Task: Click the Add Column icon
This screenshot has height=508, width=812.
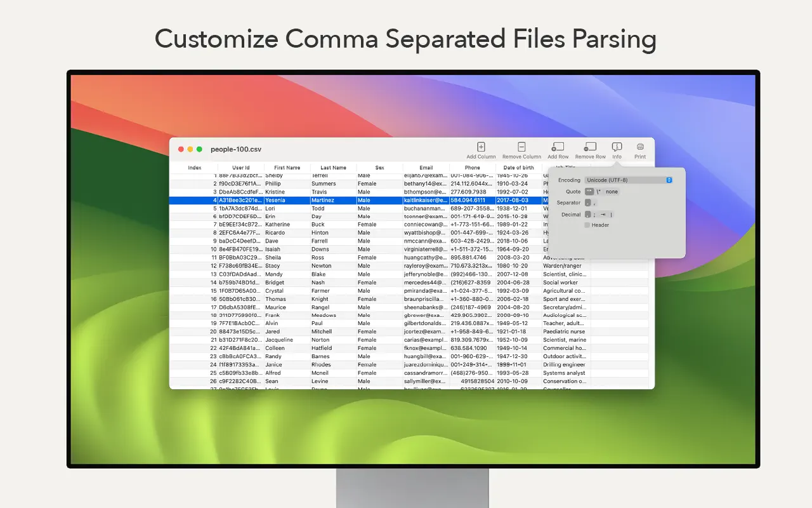Action: tap(481, 147)
